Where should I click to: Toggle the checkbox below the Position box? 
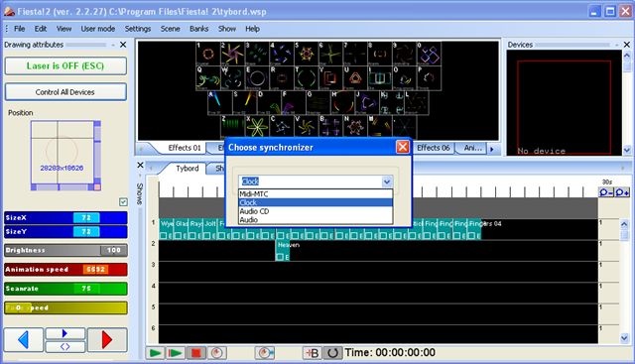(x=123, y=201)
